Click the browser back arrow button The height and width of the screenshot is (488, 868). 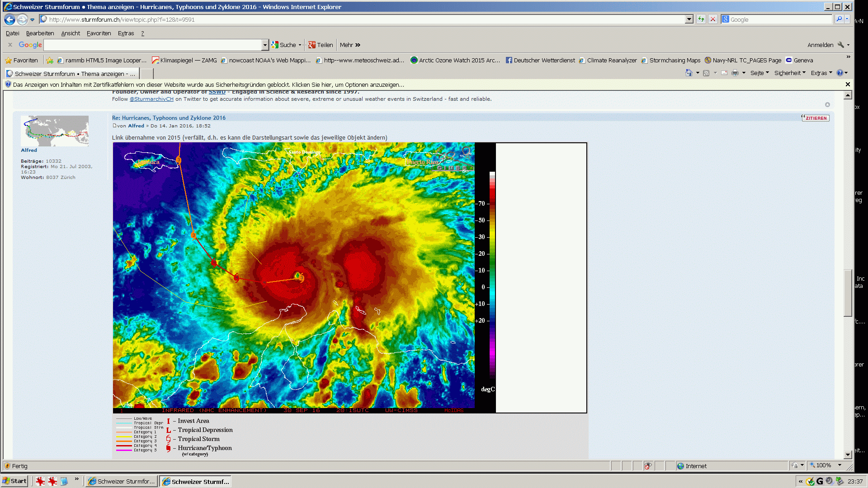click(9, 19)
